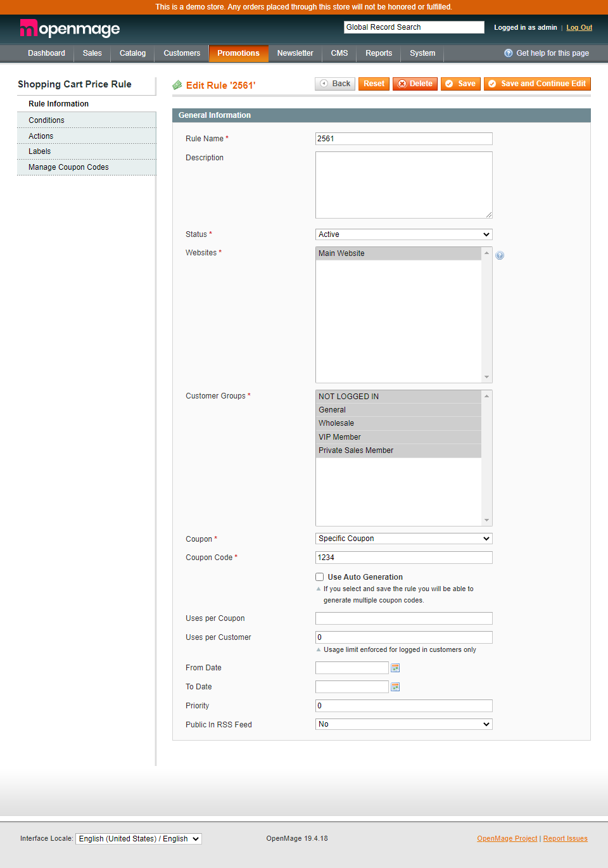The width and height of the screenshot is (608, 868).
Task: Click the Save and Continue Edit button
Action: 536,83
